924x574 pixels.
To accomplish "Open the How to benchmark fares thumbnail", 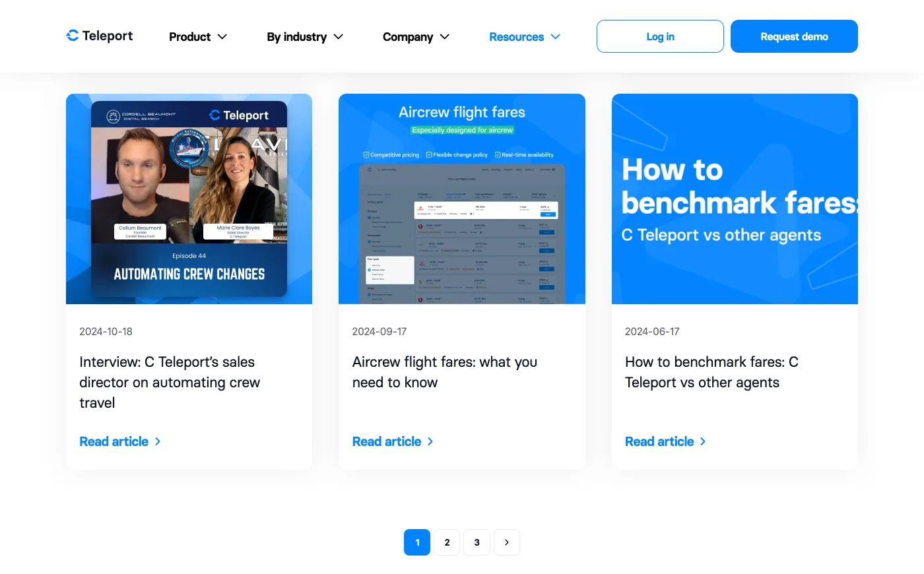I will tap(735, 199).
